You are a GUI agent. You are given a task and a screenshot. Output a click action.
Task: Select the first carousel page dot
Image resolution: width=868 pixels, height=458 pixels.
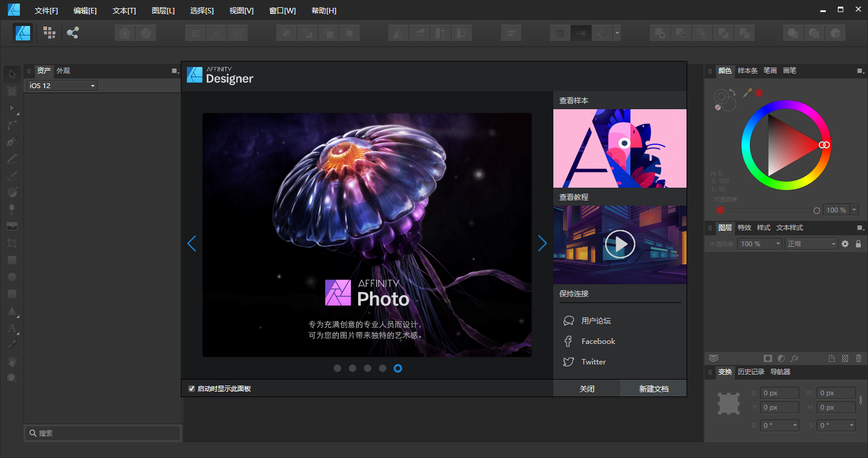[x=338, y=368]
